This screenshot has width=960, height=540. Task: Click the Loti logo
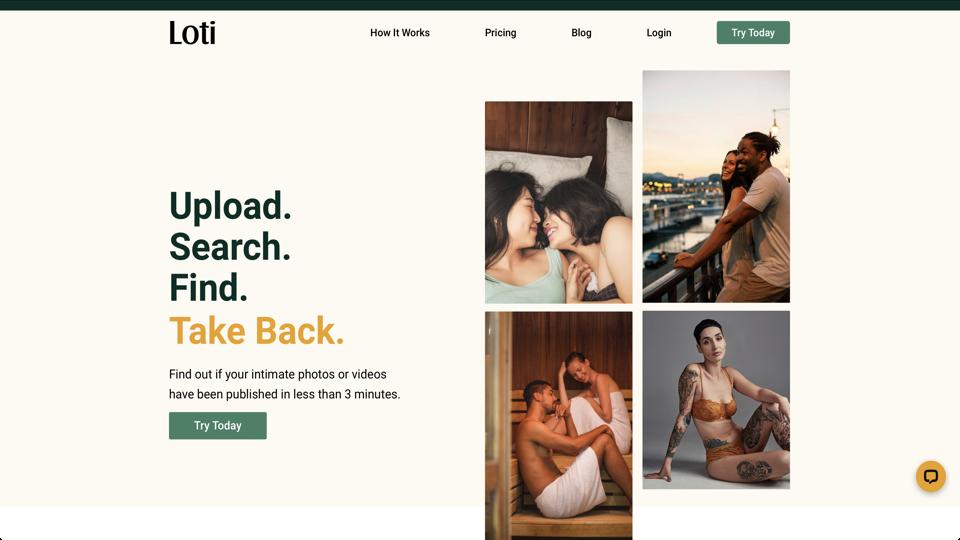tap(192, 33)
